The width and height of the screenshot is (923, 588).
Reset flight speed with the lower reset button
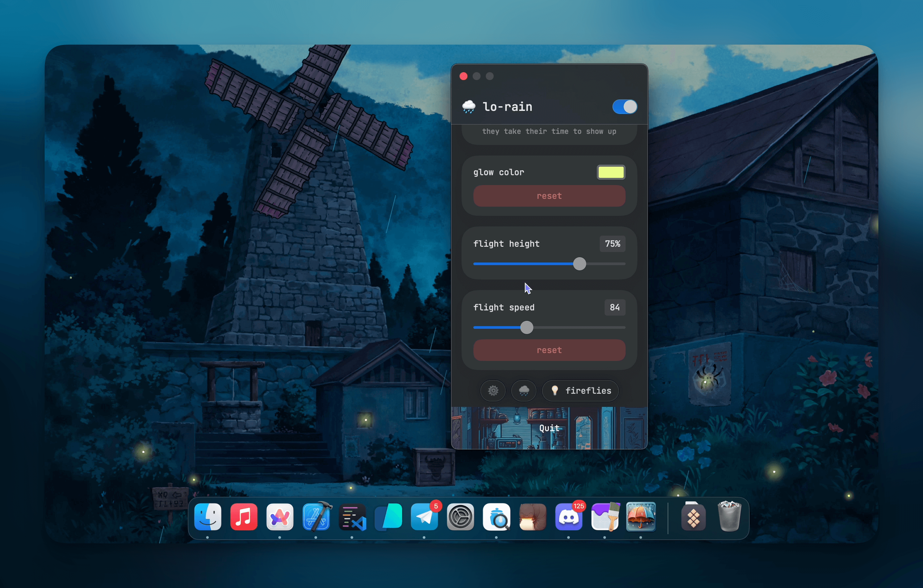[549, 350]
